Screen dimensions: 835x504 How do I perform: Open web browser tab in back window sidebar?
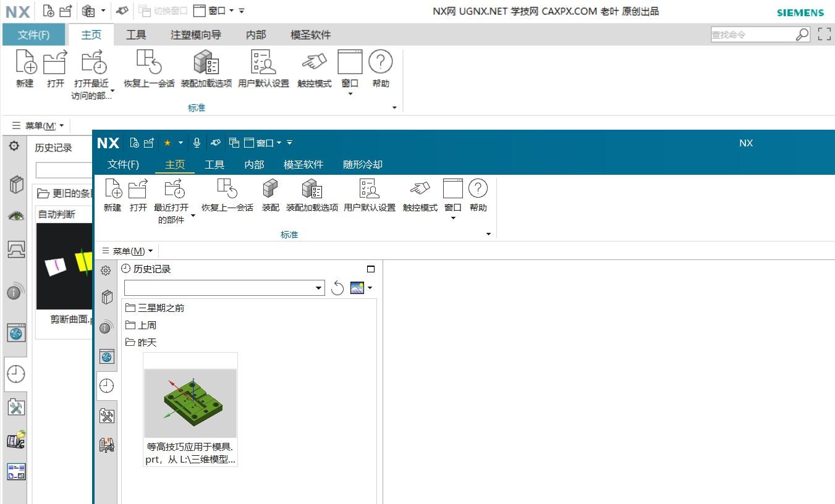point(16,333)
